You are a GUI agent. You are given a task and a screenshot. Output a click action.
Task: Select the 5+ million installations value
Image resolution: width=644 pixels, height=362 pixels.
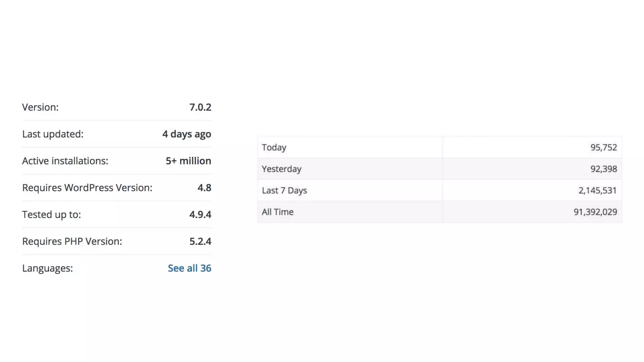[188, 161]
